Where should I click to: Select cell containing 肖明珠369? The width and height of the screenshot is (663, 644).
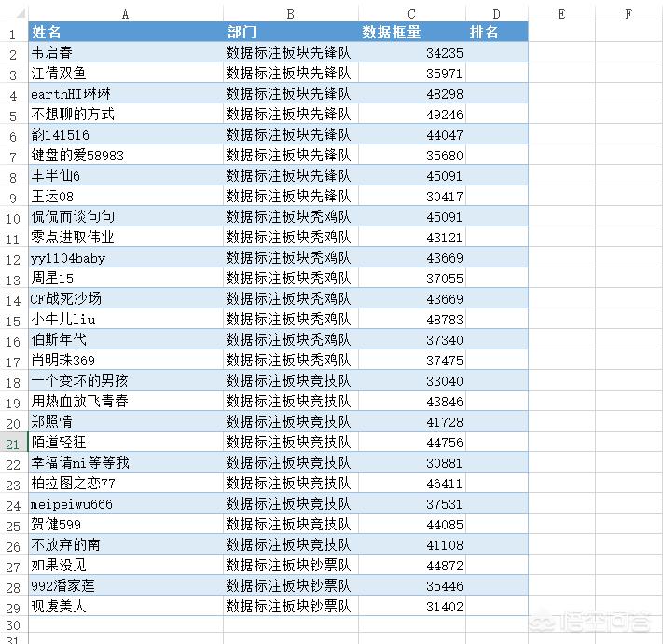[x=126, y=360]
